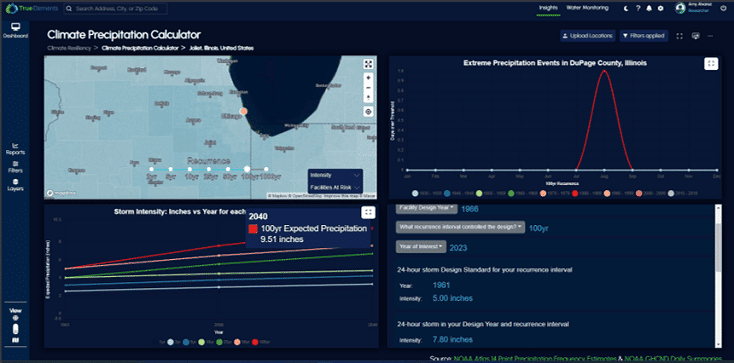Screen dimensions: 734x363
Task: Select the 10yr point on the Recurrence slider
Action: [x=190, y=169]
